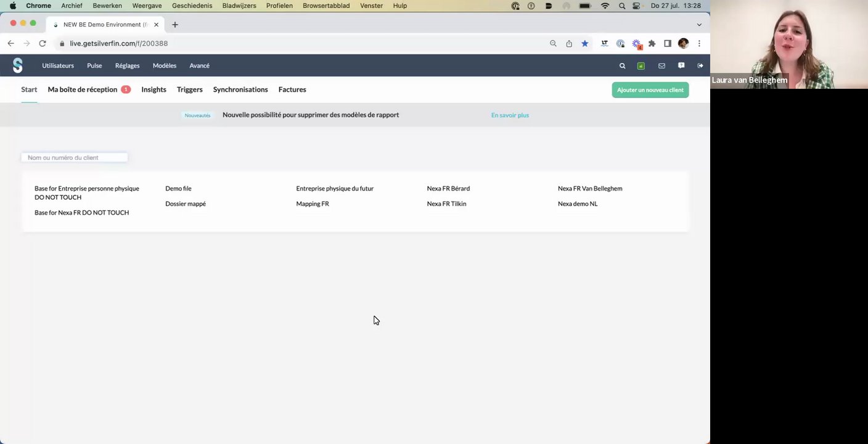The image size is (868, 444).
Task: Focus the Nom ou numéro du client field
Action: 75,157
